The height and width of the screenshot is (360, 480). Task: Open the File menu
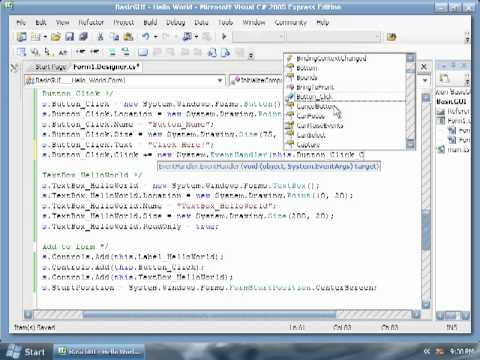pyautogui.click(x=21, y=22)
